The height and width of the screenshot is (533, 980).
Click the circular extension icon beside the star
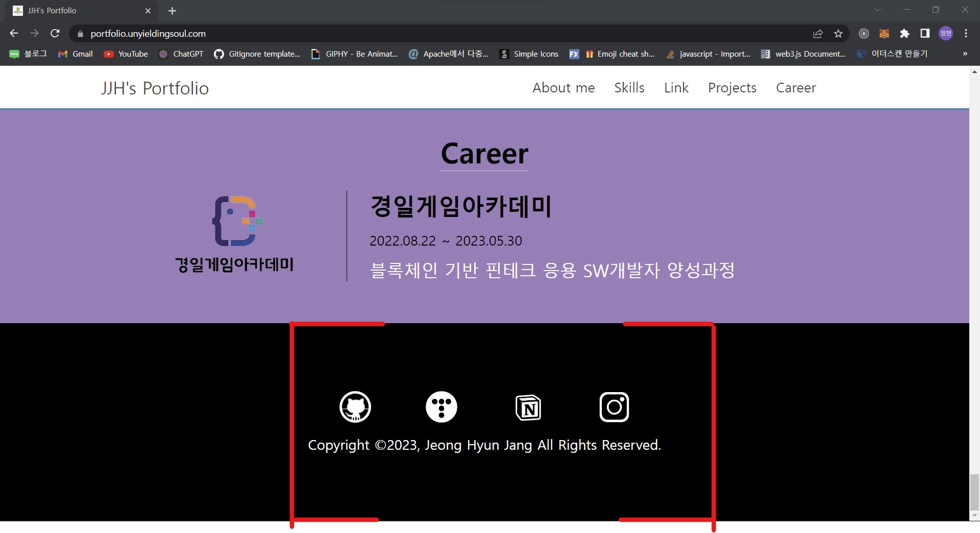pyautogui.click(x=864, y=34)
